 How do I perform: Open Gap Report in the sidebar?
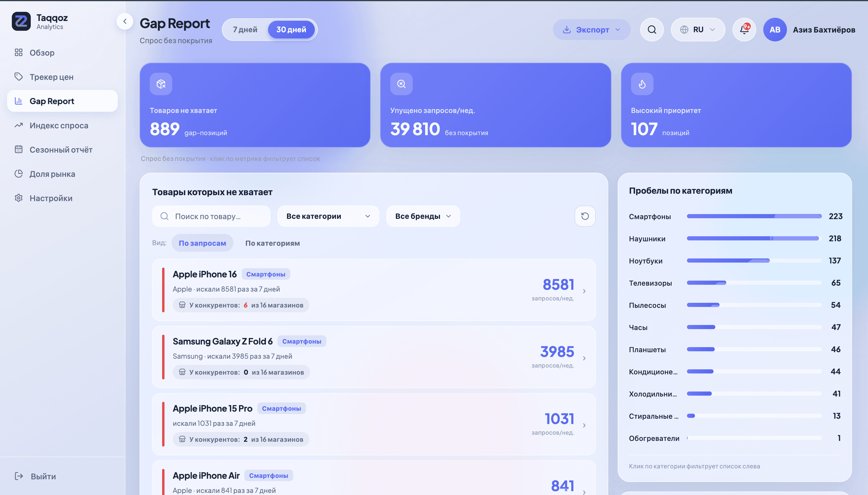62,101
